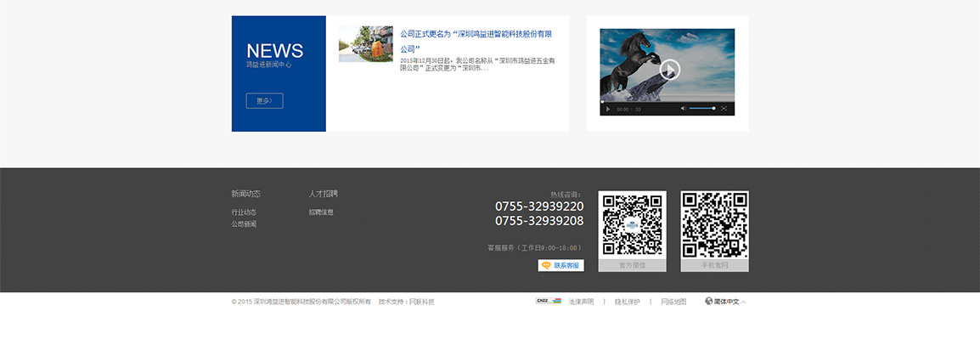Click the 手机官网 QR code

click(x=714, y=224)
